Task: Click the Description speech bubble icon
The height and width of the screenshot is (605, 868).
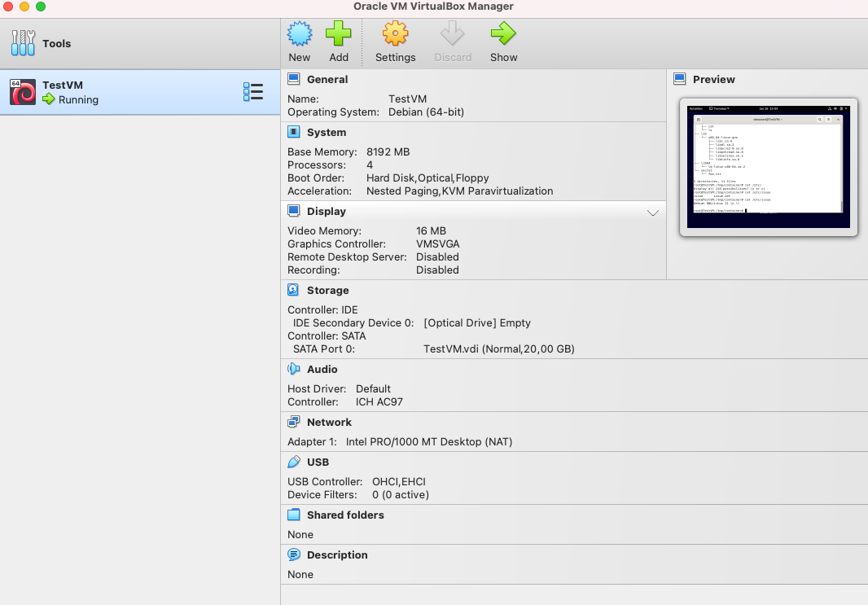Action: (x=293, y=555)
